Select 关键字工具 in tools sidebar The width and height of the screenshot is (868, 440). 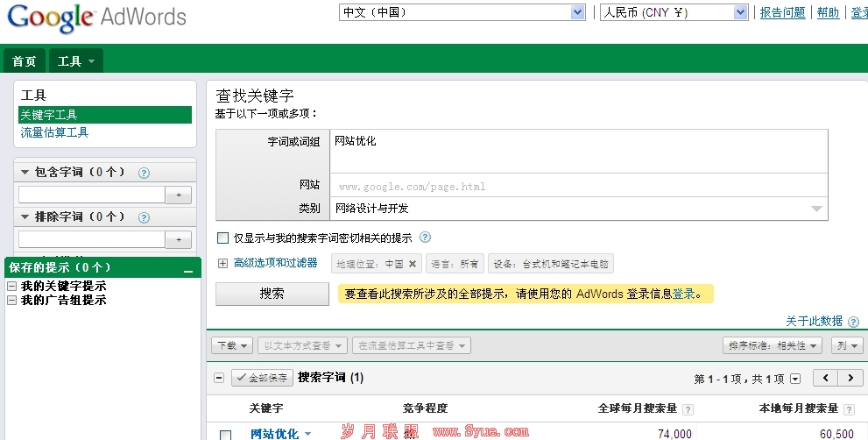coord(105,115)
